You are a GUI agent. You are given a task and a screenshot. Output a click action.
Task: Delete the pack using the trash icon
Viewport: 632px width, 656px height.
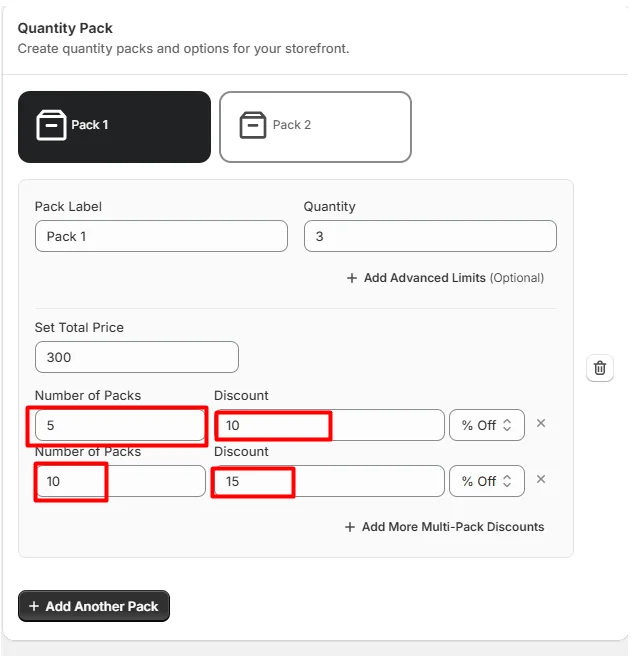(x=599, y=368)
